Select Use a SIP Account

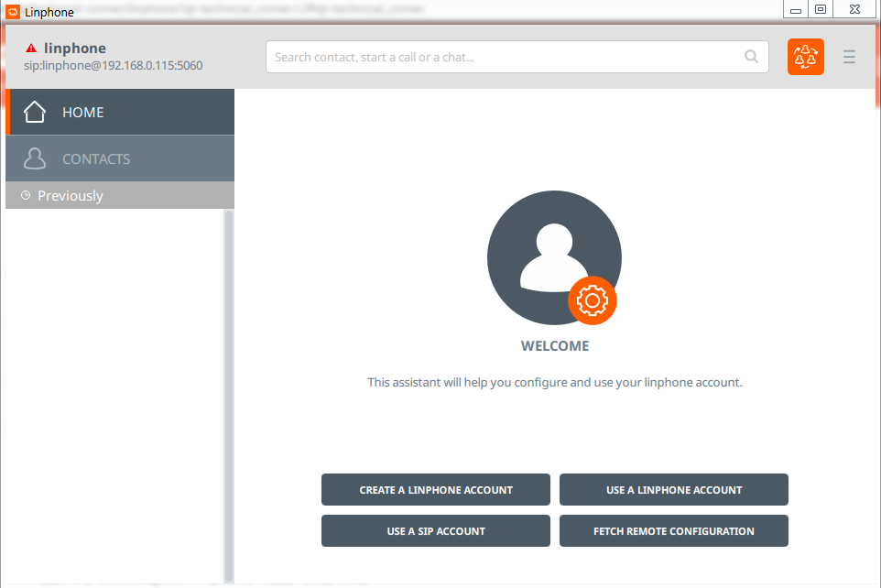[x=435, y=530]
